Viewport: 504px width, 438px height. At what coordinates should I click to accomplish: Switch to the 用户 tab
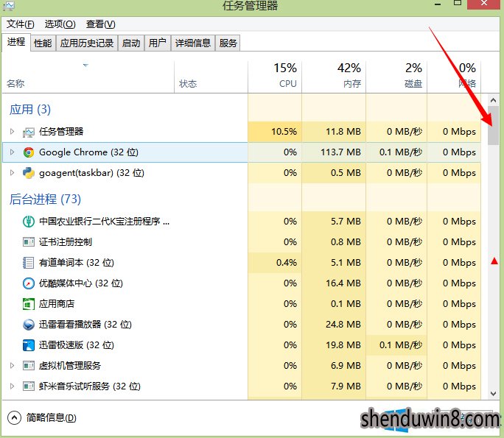coord(158,43)
